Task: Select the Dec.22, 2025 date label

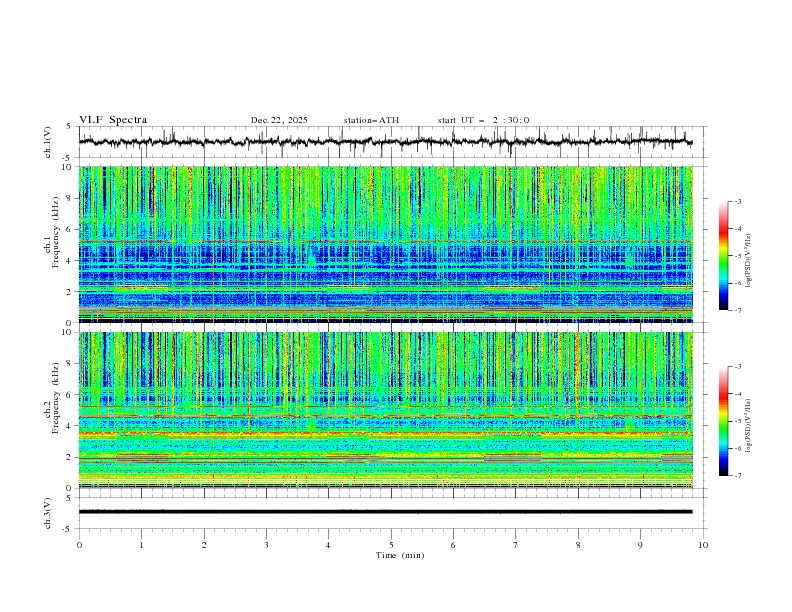Action: (279, 120)
